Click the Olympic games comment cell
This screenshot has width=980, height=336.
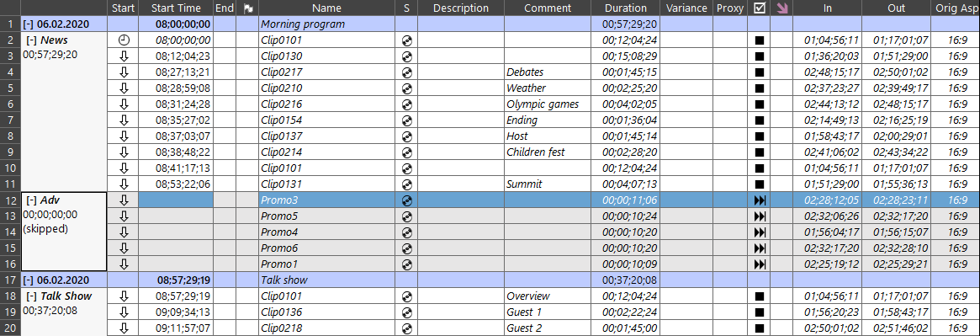548,104
